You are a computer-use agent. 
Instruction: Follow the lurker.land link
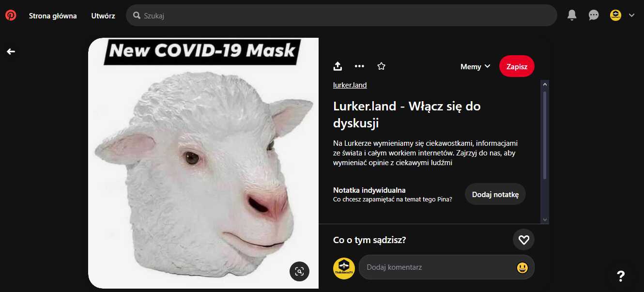(x=350, y=85)
